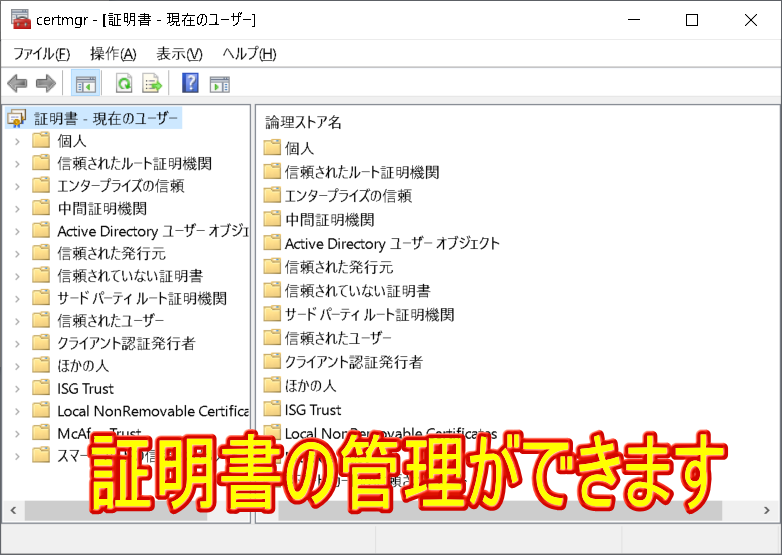
Task: Minimize the certmgr window
Action: 634,20
